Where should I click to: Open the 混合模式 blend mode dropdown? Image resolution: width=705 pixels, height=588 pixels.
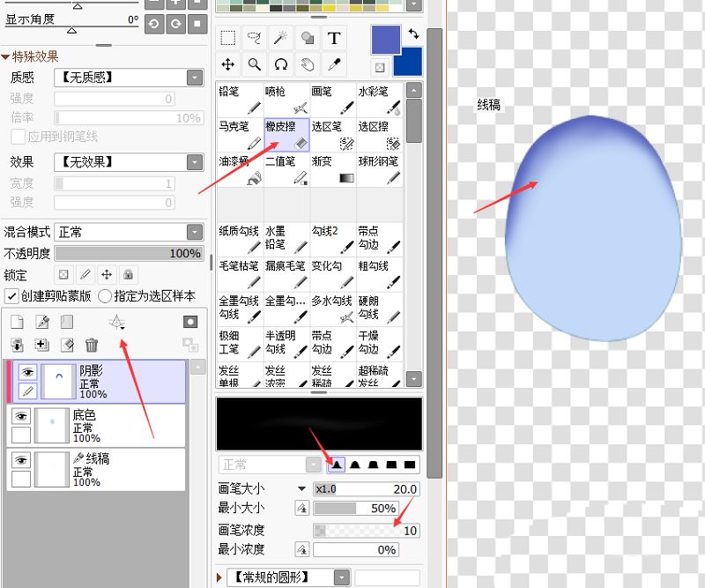pyautogui.click(x=195, y=232)
